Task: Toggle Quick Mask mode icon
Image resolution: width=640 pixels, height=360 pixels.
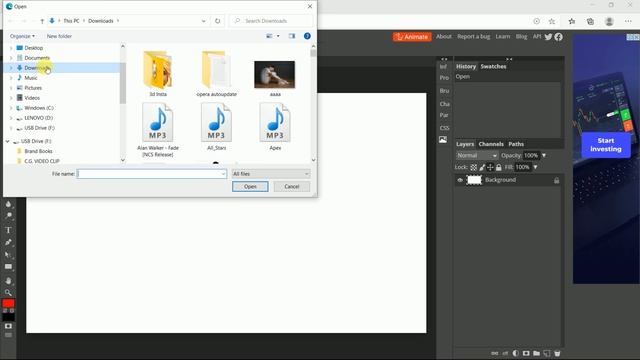Action: pyautogui.click(x=8, y=327)
